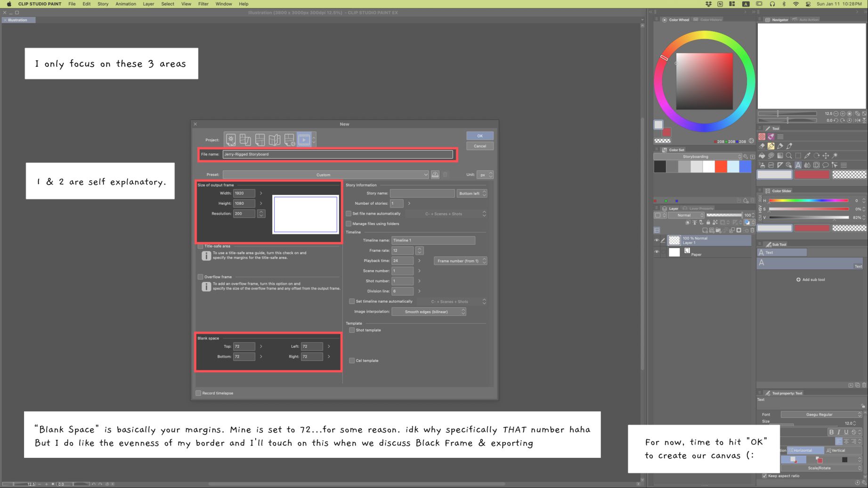Click the register preset icon beside Preset

click(435, 175)
